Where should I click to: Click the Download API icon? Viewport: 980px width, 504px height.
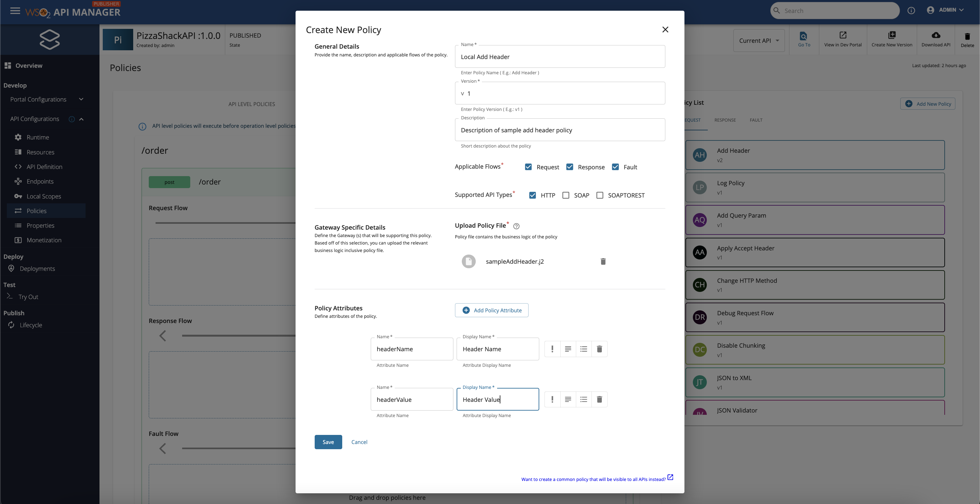click(x=936, y=35)
